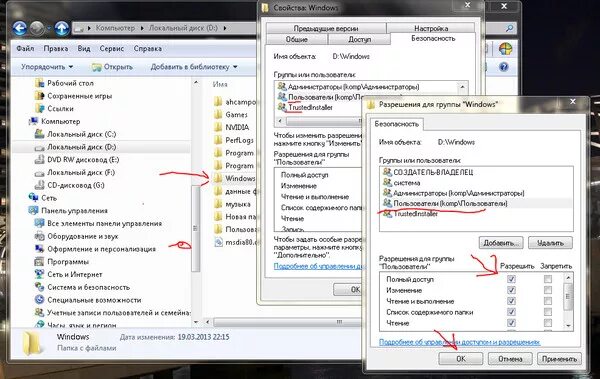
Task: Select the msdia80 file icon
Action: 218,242
